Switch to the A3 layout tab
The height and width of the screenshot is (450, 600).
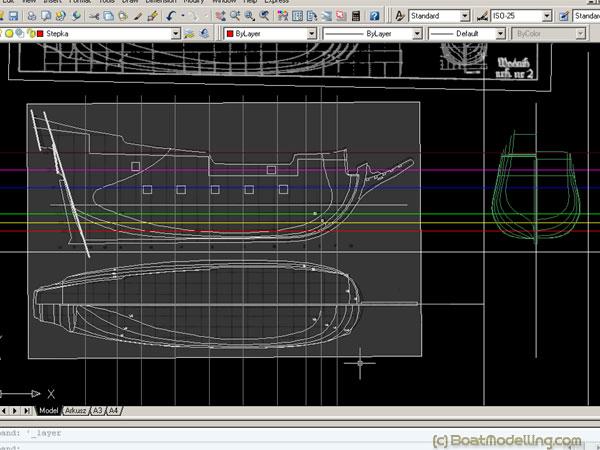click(98, 411)
